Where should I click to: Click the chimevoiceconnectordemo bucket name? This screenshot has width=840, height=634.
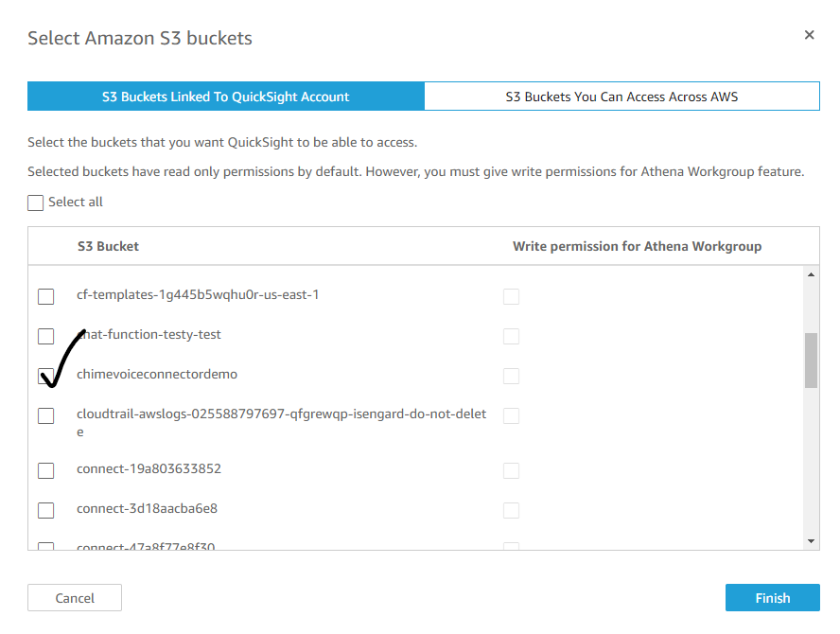pyautogui.click(x=157, y=374)
